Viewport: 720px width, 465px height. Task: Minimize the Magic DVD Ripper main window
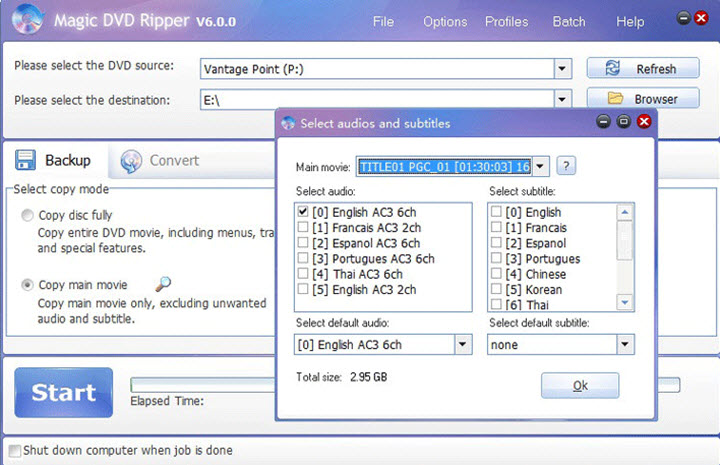tap(683, 18)
